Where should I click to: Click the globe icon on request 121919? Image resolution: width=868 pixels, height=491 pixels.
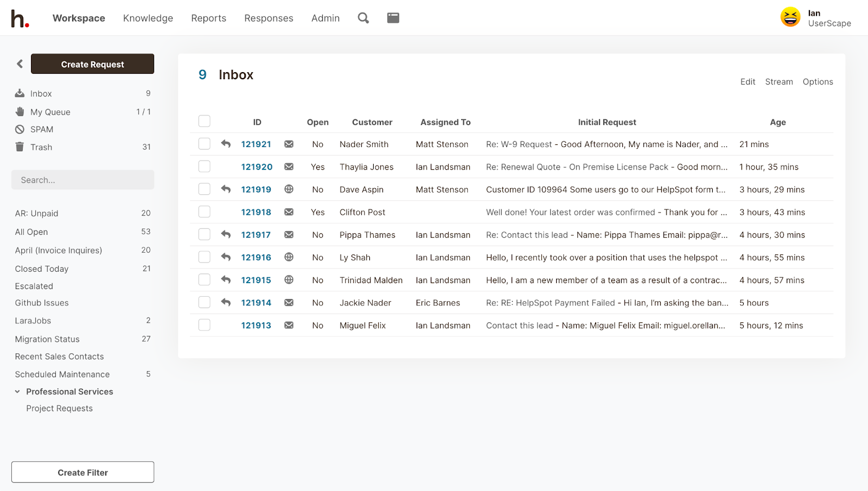pos(289,189)
